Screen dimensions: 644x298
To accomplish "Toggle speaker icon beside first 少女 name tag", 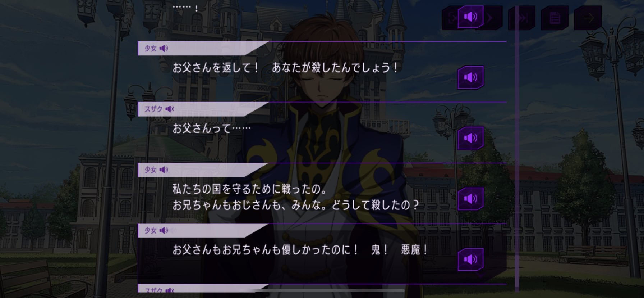I will pyautogui.click(x=164, y=48).
